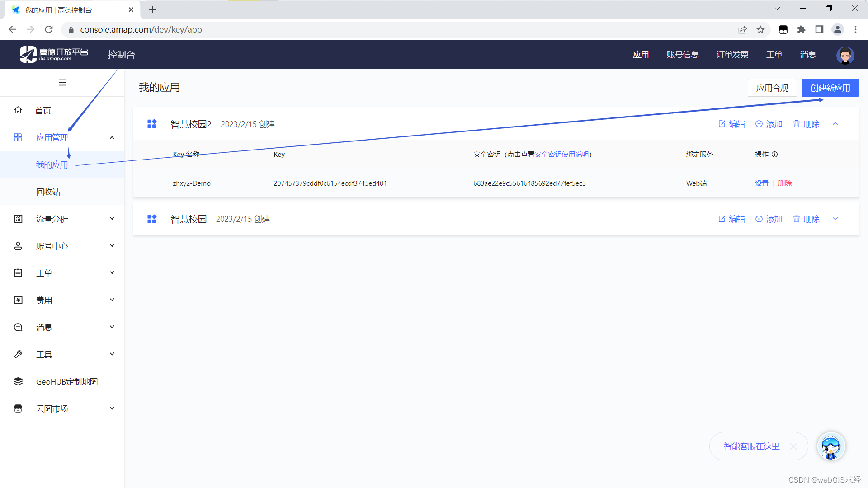Click the 创建新应用 button

(x=830, y=88)
